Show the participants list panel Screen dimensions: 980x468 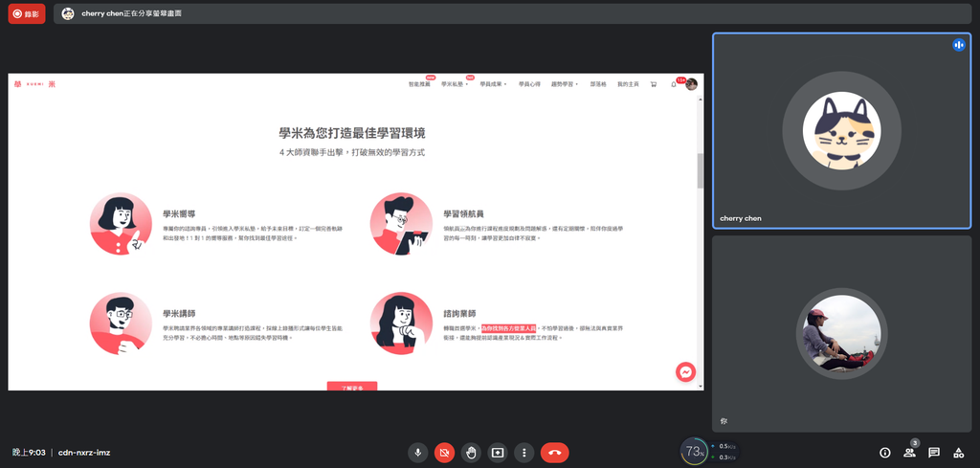[x=909, y=452]
